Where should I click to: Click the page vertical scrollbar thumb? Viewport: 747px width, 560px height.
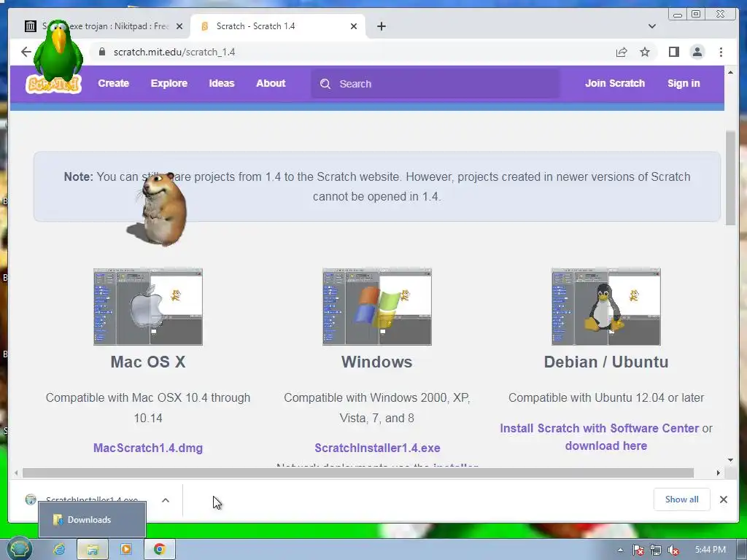[730, 178]
